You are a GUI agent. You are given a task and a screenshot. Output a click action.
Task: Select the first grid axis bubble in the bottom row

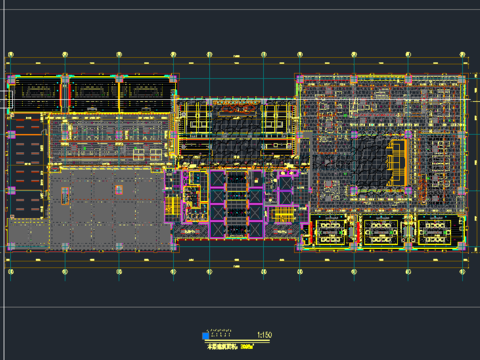coord(11,272)
